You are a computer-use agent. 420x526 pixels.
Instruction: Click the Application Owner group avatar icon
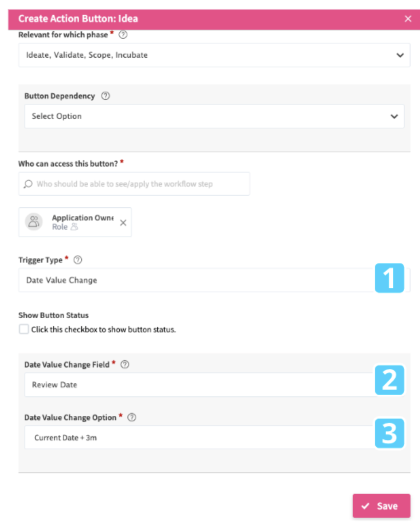(x=34, y=222)
